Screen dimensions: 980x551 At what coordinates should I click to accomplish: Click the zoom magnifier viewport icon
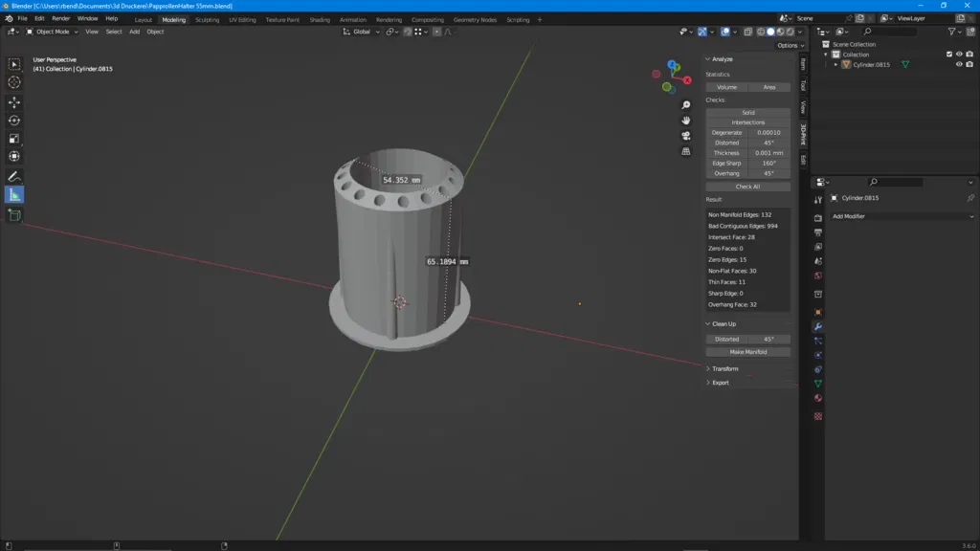(x=686, y=105)
